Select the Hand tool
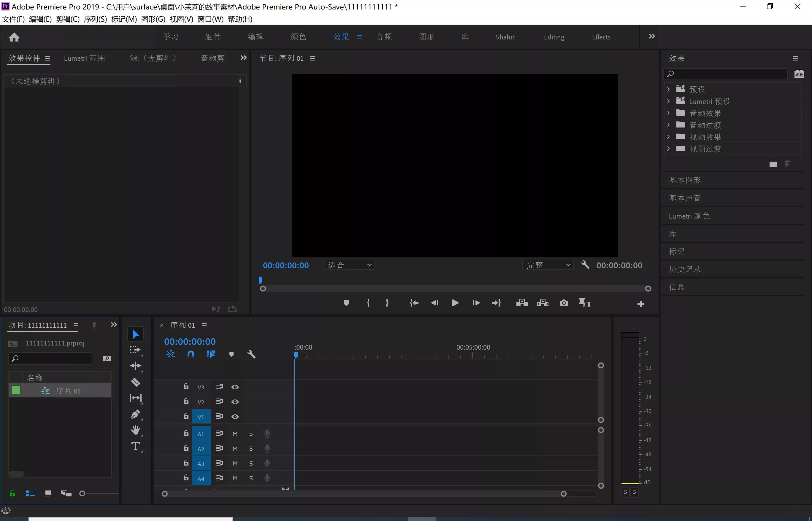 [x=135, y=430]
